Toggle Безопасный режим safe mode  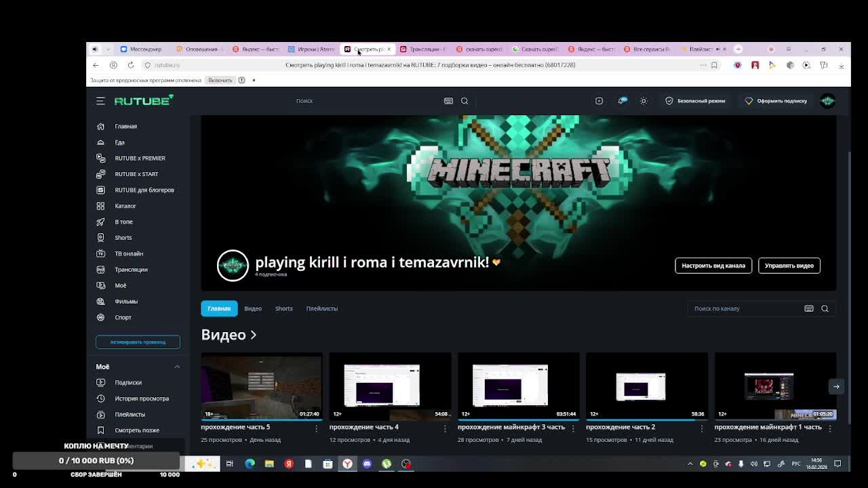pos(695,101)
